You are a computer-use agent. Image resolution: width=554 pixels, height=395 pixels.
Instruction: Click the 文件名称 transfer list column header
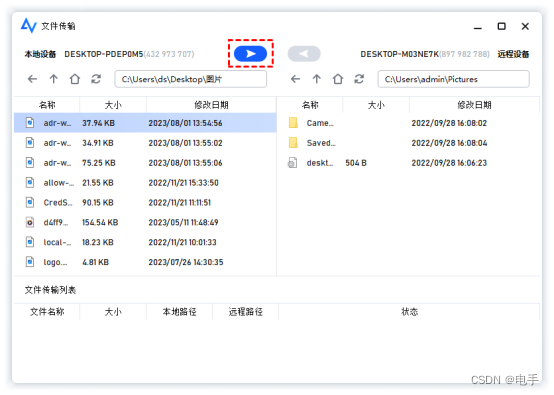pyautogui.click(x=47, y=312)
